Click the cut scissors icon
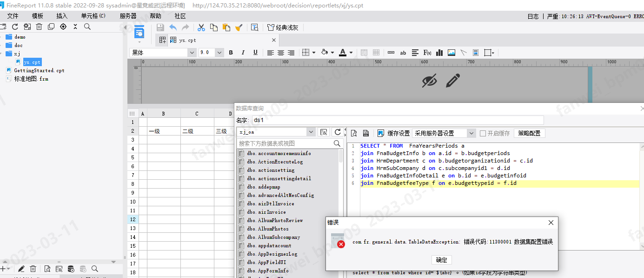Viewport: 644px width, 278px height. (201, 27)
